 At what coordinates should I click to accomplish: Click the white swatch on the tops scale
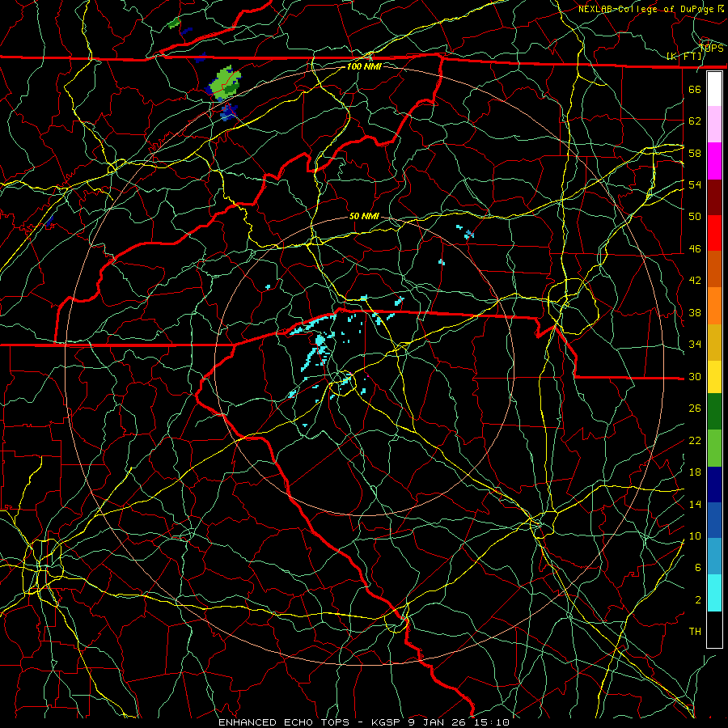[714, 89]
